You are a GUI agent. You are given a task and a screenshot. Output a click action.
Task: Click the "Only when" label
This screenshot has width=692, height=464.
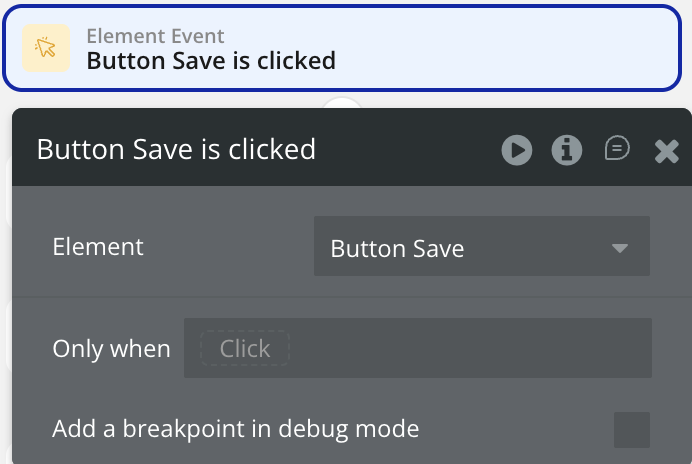(111, 349)
